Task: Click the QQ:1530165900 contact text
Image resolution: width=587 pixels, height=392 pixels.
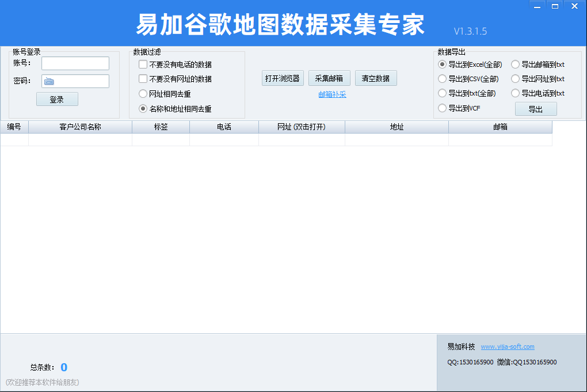Action: point(470,362)
